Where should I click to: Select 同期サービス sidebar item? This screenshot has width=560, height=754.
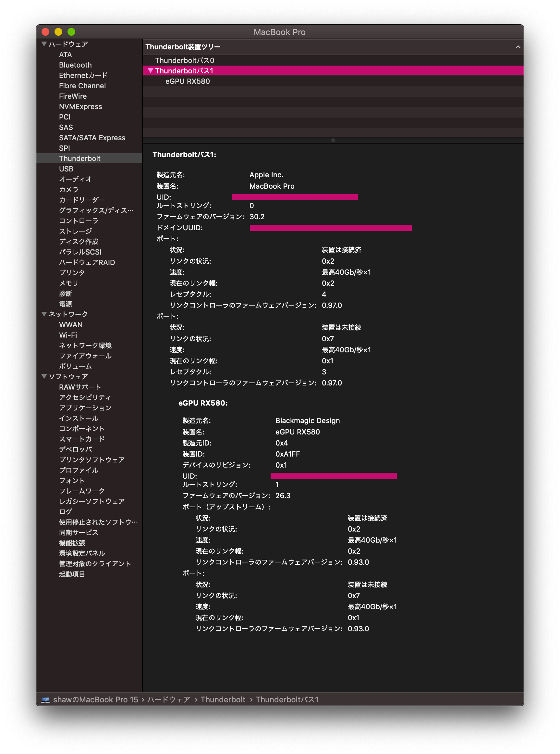(x=79, y=533)
